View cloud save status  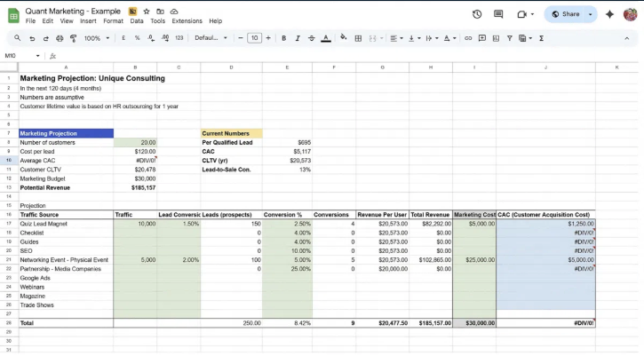click(x=174, y=12)
